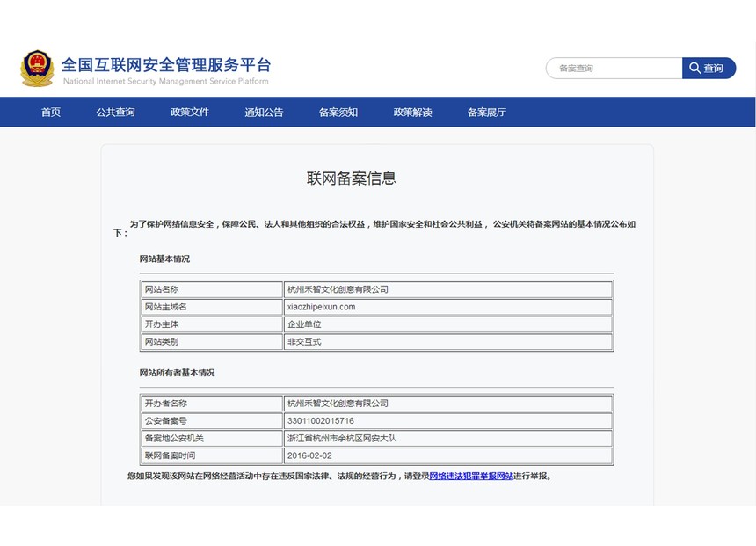Select the 杭州禾智文化创意有限公司 website name cell
Screen dimensions: 756x546
[x=448, y=289]
